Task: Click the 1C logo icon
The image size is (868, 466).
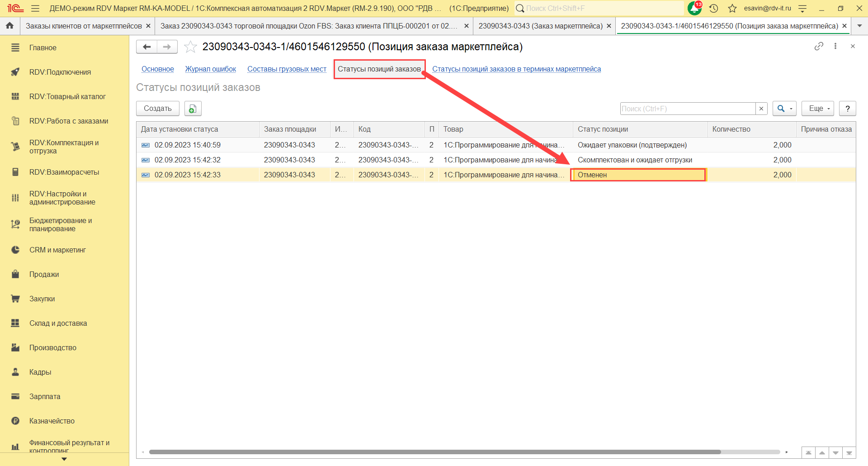Action: [15, 8]
